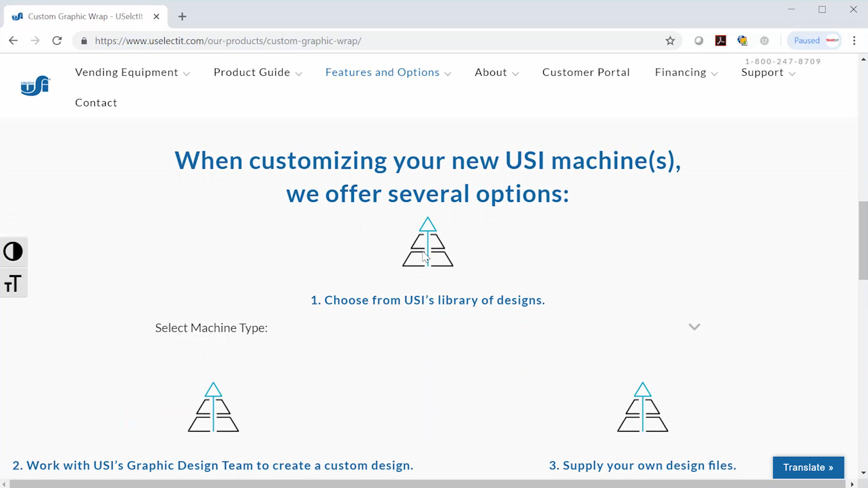Open the Customer Portal link
868x488 pixels.
tap(585, 72)
